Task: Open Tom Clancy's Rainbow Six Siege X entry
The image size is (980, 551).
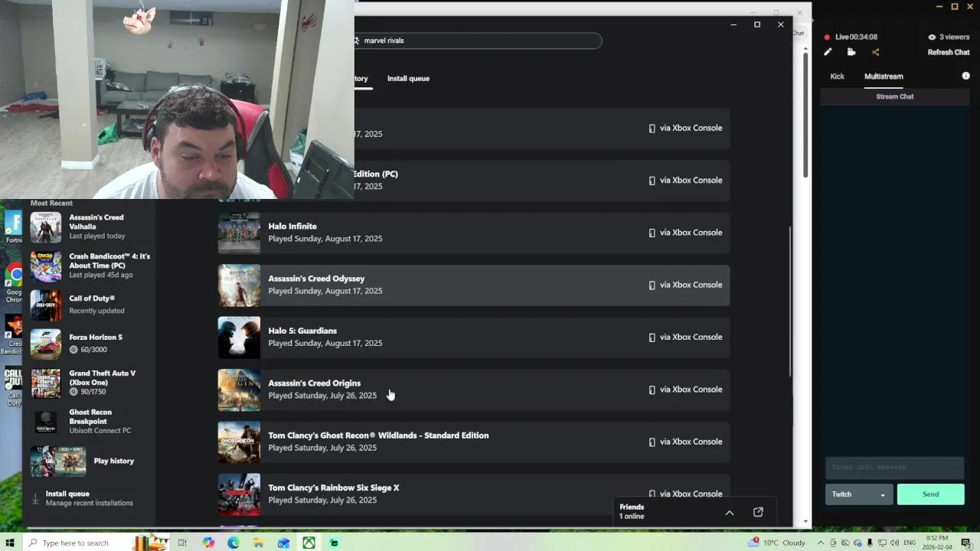Action: click(474, 494)
